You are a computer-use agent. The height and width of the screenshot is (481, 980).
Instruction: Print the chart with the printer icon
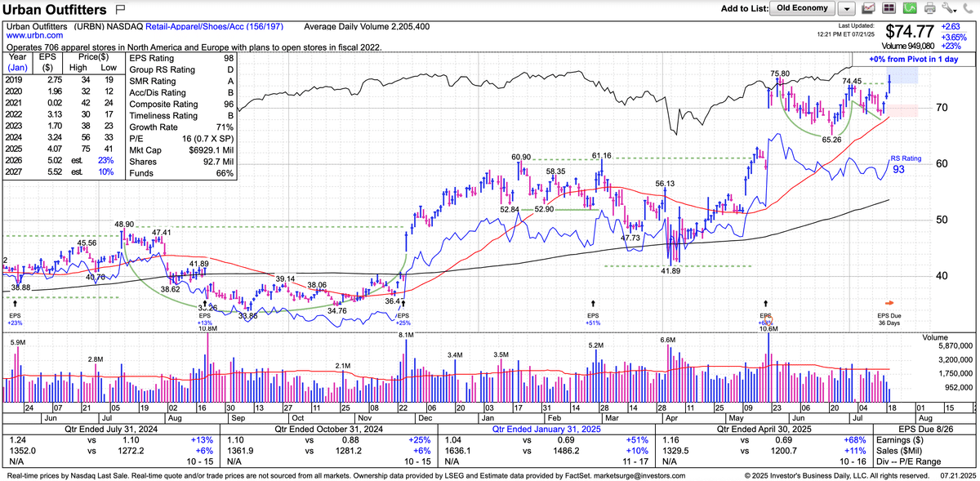929,9
